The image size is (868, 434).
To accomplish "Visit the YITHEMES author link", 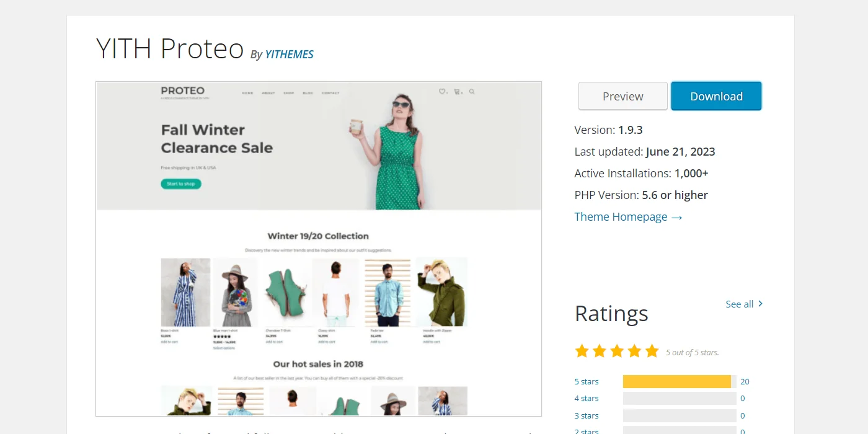I will 290,55.
